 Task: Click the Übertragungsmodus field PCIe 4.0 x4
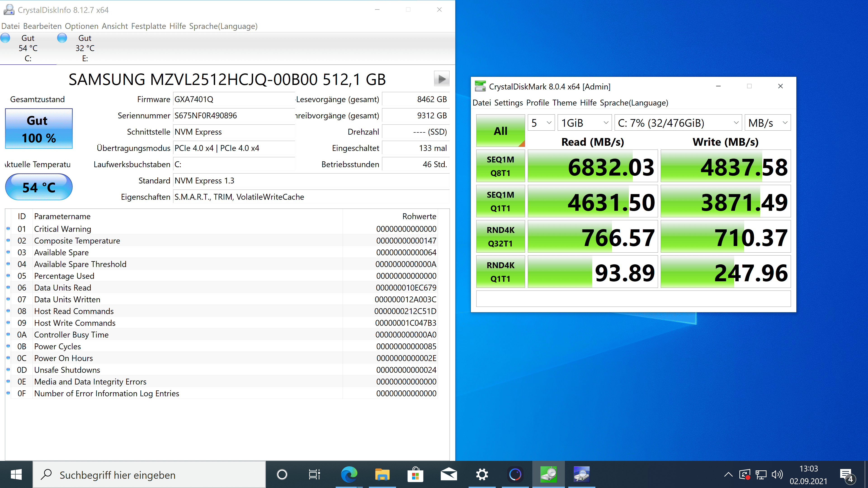coord(234,148)
